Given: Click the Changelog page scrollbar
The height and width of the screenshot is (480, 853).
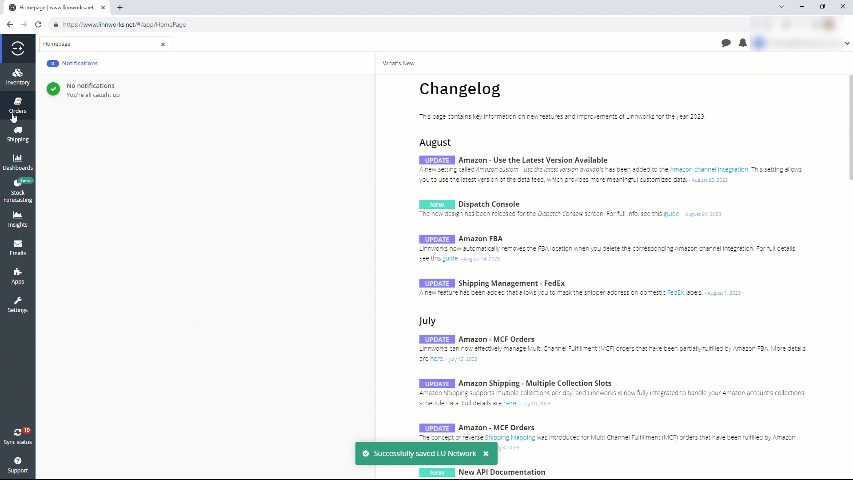Looking at the screenshot, I should pos(850,127).
